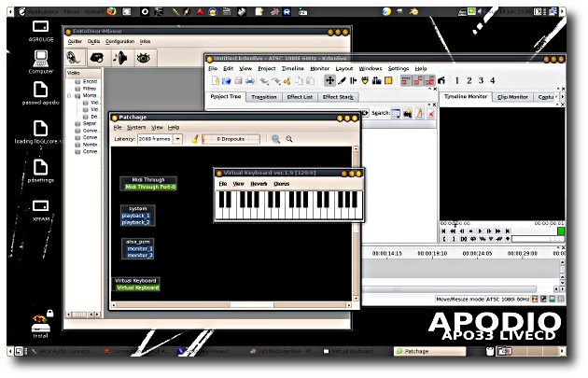Click the playback_1 port in Patchage
The height and width of the screenshot is (378, 588).
click(x=135, y=216)
